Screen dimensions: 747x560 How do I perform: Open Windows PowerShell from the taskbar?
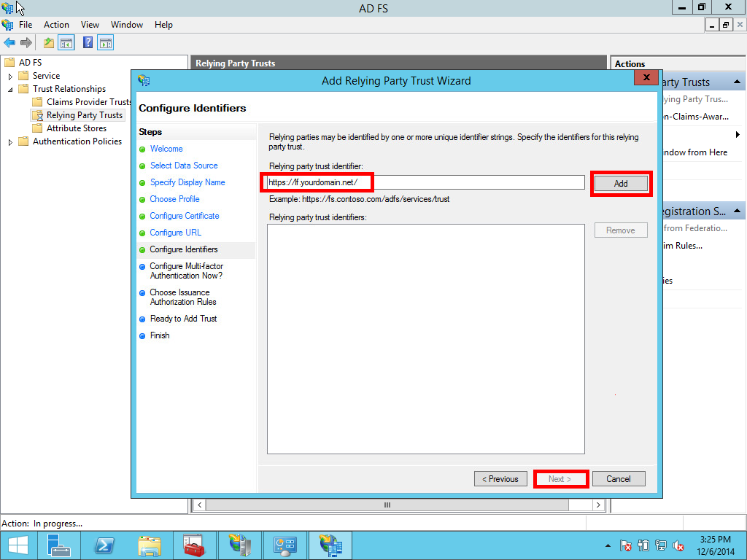104,545
